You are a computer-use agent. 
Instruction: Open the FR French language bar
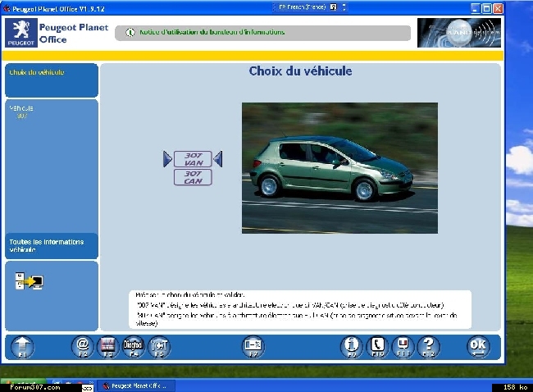302,7
